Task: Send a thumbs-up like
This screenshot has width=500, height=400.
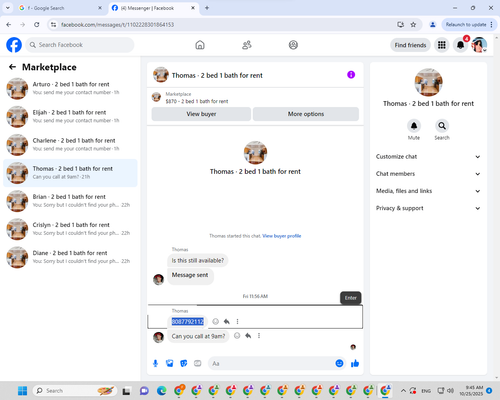Action: [x=355, y=363]
